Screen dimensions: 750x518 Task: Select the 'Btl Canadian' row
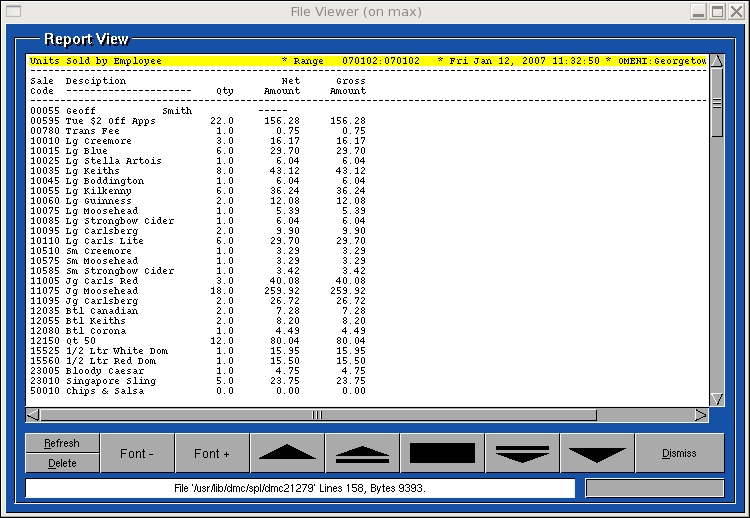tap(198, 311)
